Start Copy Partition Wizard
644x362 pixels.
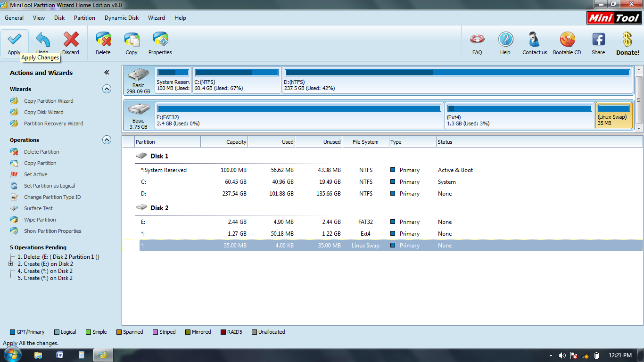pyautogui.click(x=49, y=101)
